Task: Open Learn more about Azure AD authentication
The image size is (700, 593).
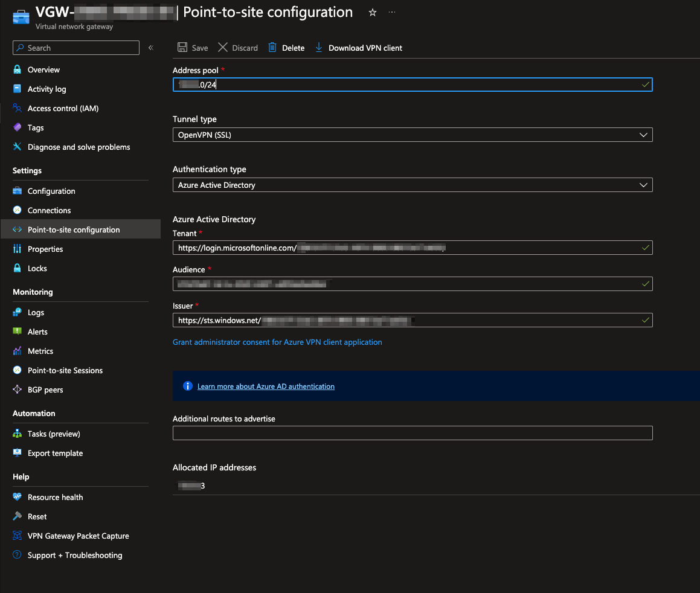Action: tap(266, 386)
